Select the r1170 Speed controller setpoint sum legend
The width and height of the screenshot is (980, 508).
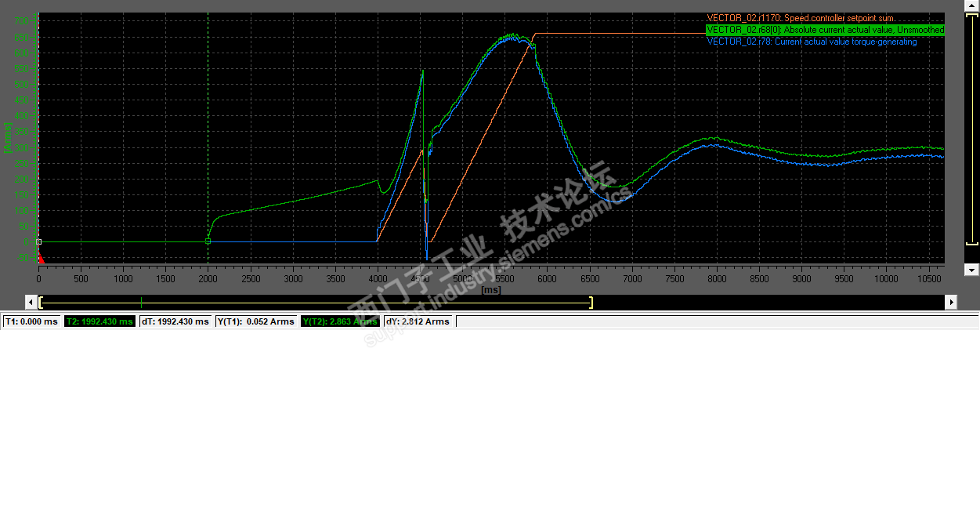[x=800, y=18]
